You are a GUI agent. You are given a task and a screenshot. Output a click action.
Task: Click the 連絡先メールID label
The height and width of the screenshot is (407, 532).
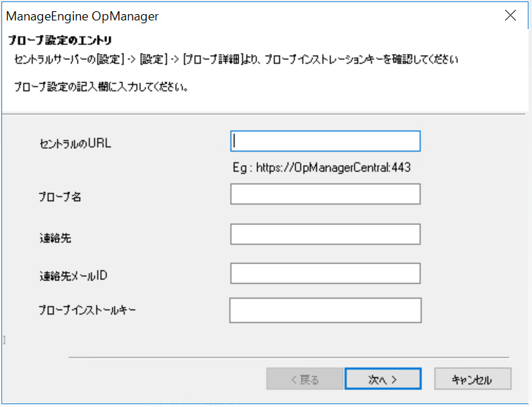[73, 276]
